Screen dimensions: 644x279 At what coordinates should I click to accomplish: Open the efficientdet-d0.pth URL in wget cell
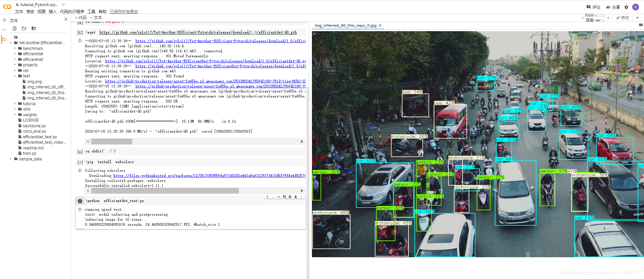pos(198,32)
